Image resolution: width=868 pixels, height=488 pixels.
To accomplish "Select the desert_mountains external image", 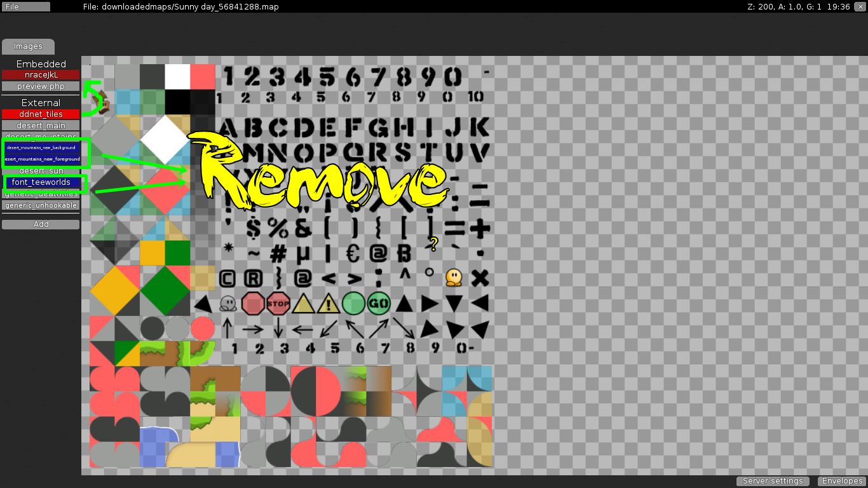I will pos(41,137).
